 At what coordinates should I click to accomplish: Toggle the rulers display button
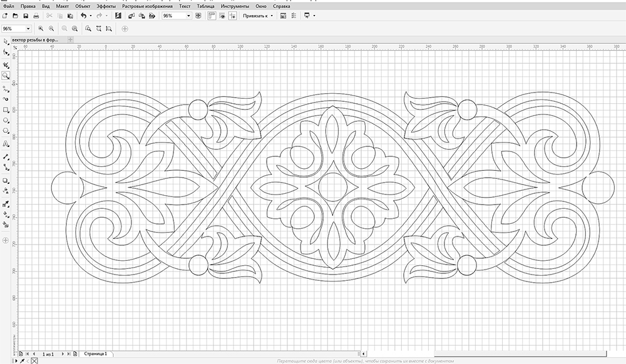click(211, 15)
